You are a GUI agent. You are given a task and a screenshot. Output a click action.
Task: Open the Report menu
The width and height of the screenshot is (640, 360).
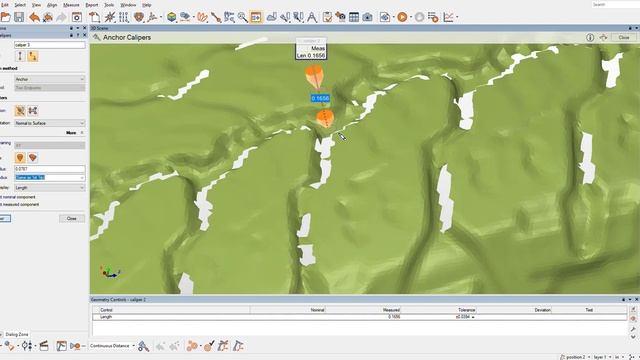point(91,5)
